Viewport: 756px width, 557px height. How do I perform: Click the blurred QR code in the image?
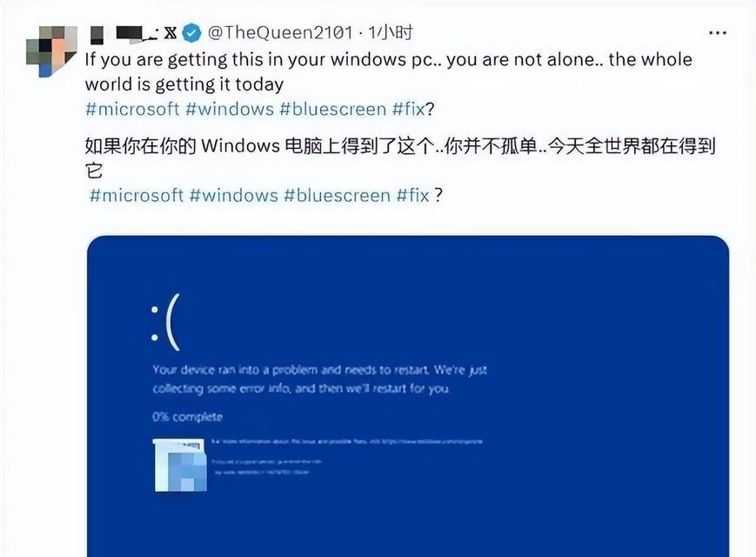click(x=180, y=465)
